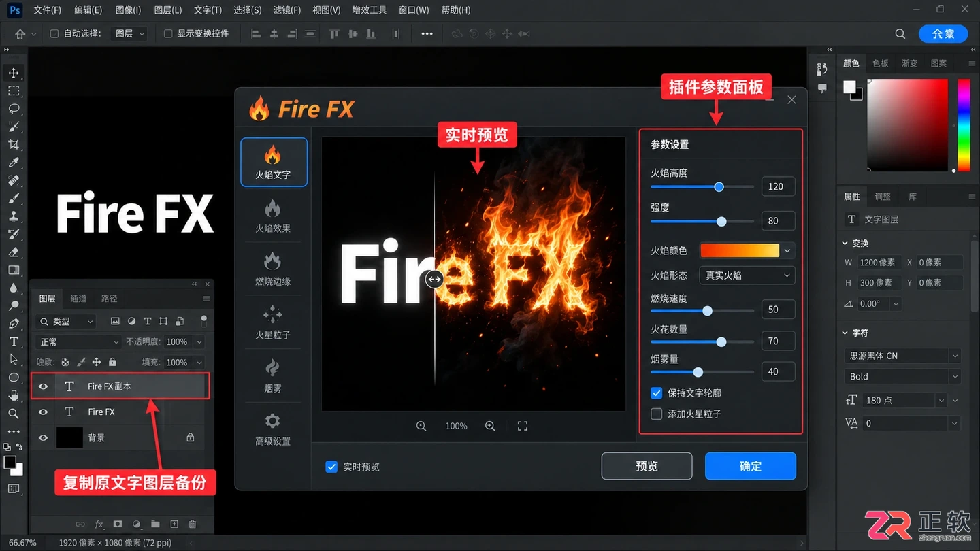Open the 文件(F) menu
Screen dimensions: 980x551
click(48, 10)
